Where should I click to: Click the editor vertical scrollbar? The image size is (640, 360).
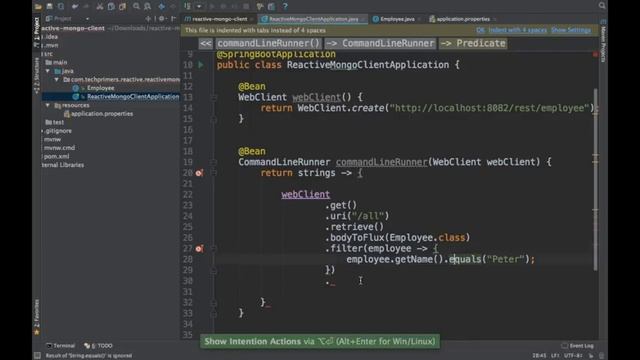pos(595,180)
